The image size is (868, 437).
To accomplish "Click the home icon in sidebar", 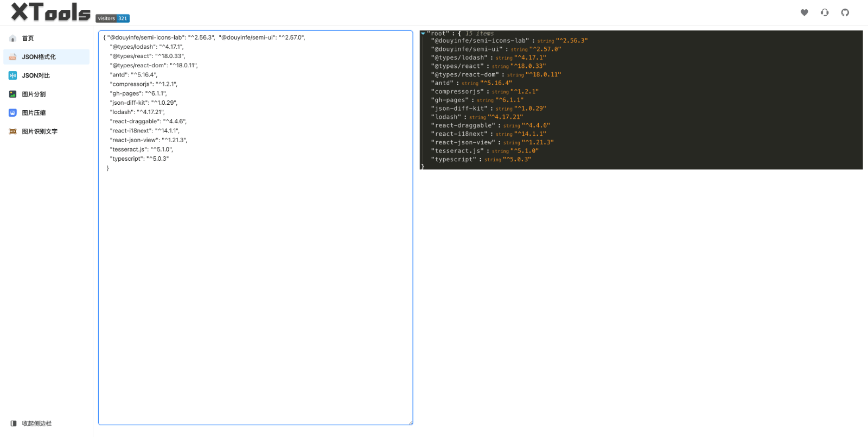I will (x=12, y=39).
